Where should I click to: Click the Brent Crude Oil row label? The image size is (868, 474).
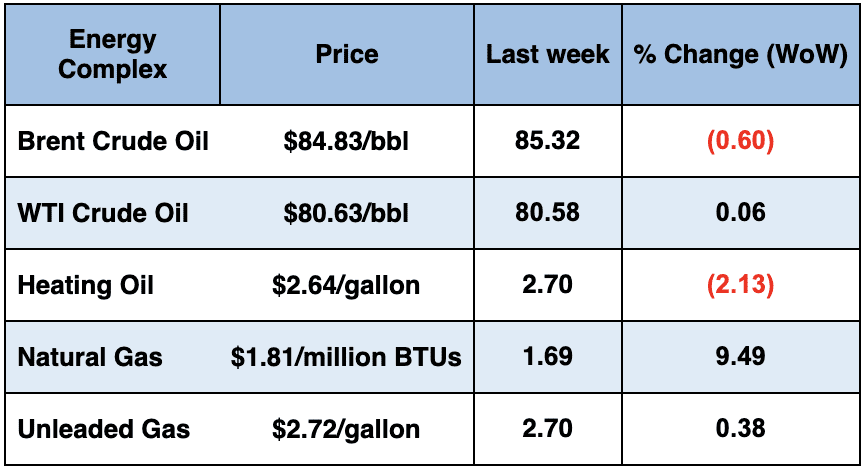click(113, 140)
